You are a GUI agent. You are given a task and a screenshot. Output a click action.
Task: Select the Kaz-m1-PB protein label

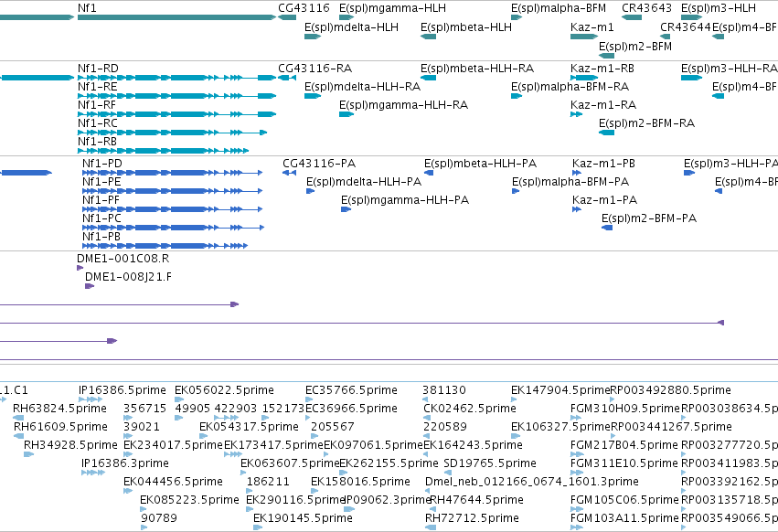coord(603,164)
